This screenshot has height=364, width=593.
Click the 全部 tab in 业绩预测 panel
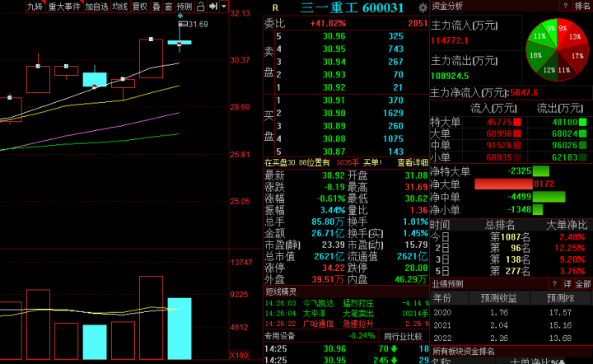point(582,284)
